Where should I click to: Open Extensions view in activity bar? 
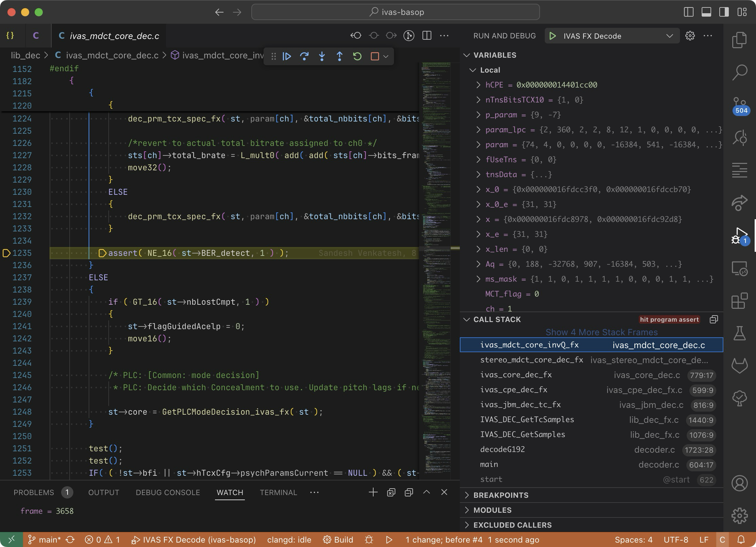pyautogui.click(x=739, y=301)
